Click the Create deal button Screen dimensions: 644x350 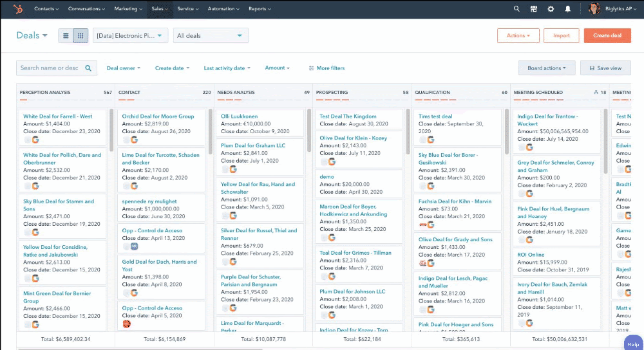(x=607, y=35)
